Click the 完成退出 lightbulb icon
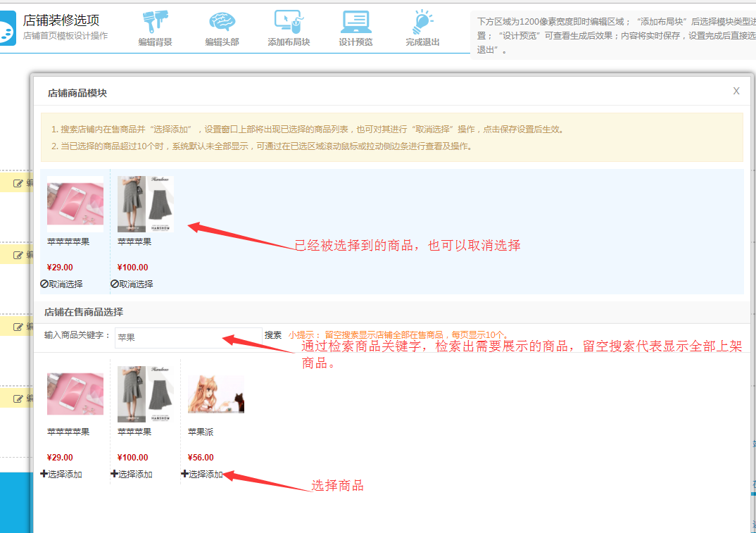Viewport: 756px width, 533px height. [x=422, y=22]
